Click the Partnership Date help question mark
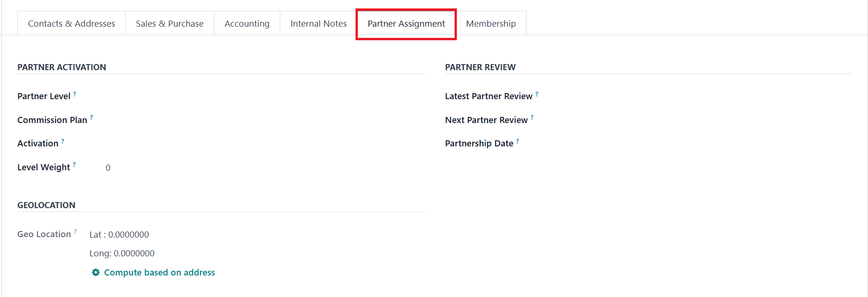 tap(518, 141)
